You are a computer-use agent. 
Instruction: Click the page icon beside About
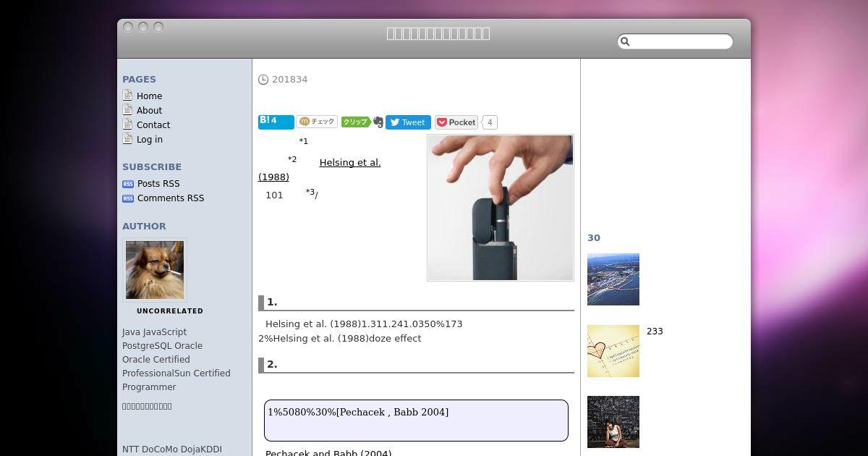tap(127, 110)
